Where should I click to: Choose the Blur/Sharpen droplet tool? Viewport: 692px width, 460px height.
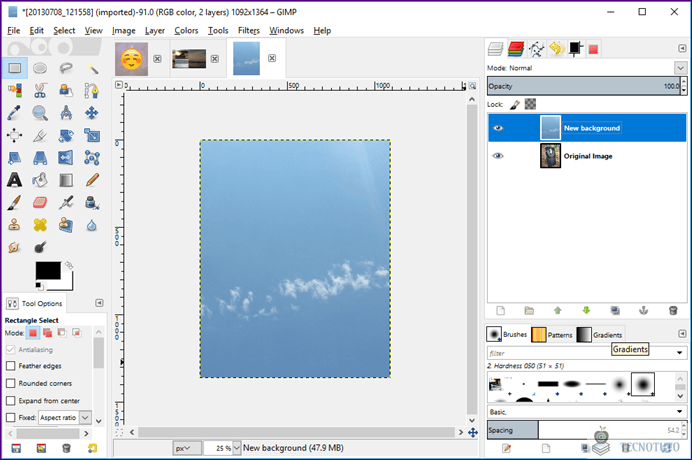pos(92,225)
